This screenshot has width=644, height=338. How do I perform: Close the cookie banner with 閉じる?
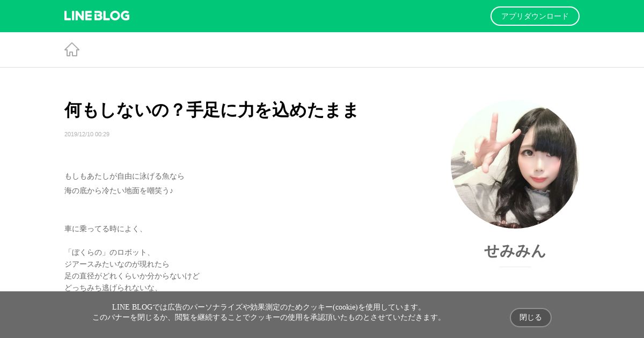coord(531,318)
